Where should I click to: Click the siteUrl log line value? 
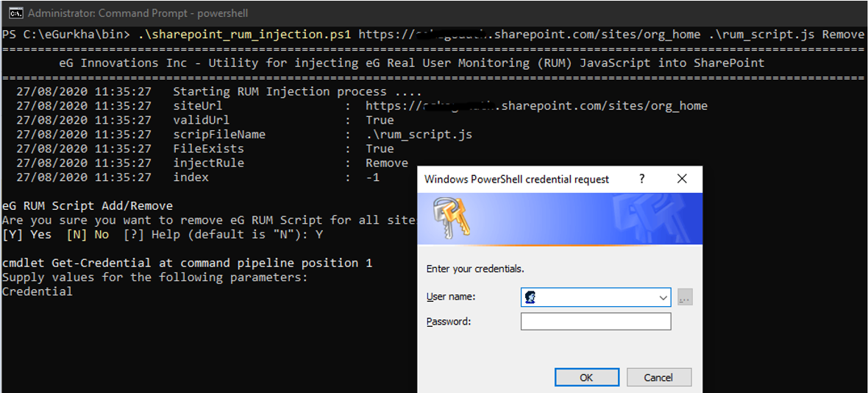(x=536, y=106)
